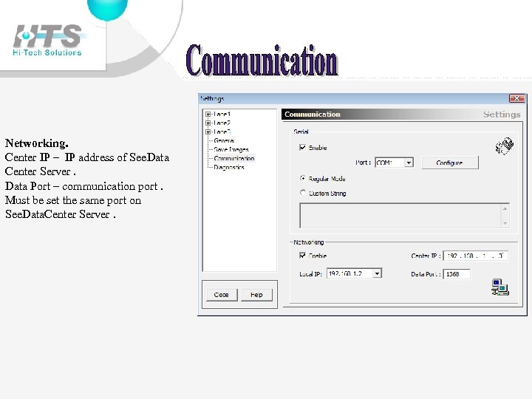Viewport: 532px width, 399px height.
Task: Click the Configure button
Action: click(x=450, y=163)
